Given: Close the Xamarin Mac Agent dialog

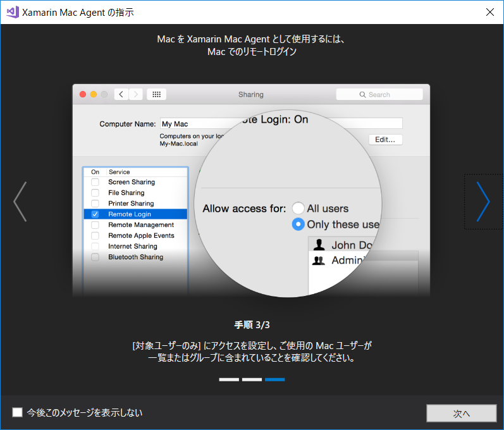Looking at the screenshot, I should tap(490, 12).
